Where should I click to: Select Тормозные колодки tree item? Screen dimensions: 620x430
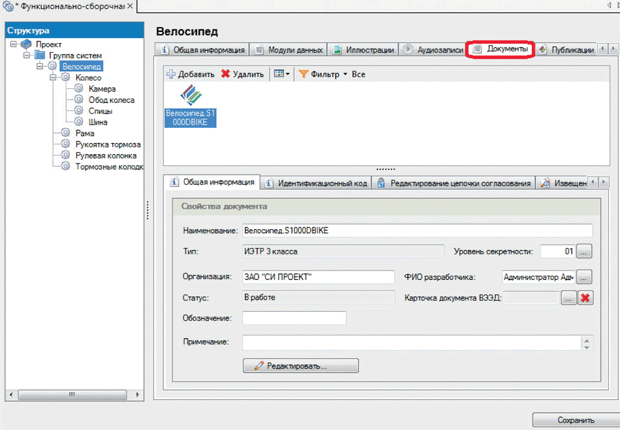coord(109,167)
